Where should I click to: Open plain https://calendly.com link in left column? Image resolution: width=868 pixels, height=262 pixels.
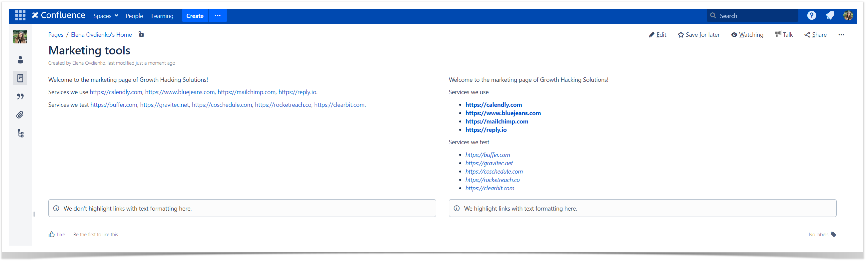click(x=116, y=92)
